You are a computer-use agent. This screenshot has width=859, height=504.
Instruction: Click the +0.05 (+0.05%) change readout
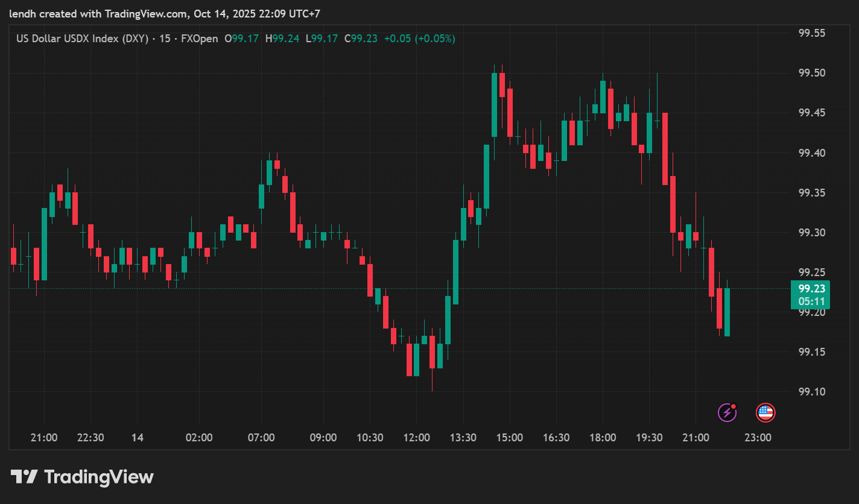[420, 39]
